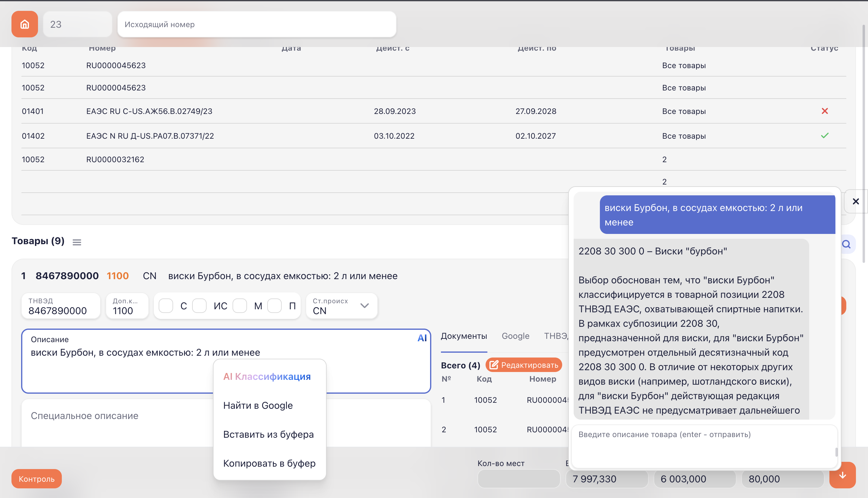
Task: Click the Исходящий номер input field
Action: pos(257,24)
